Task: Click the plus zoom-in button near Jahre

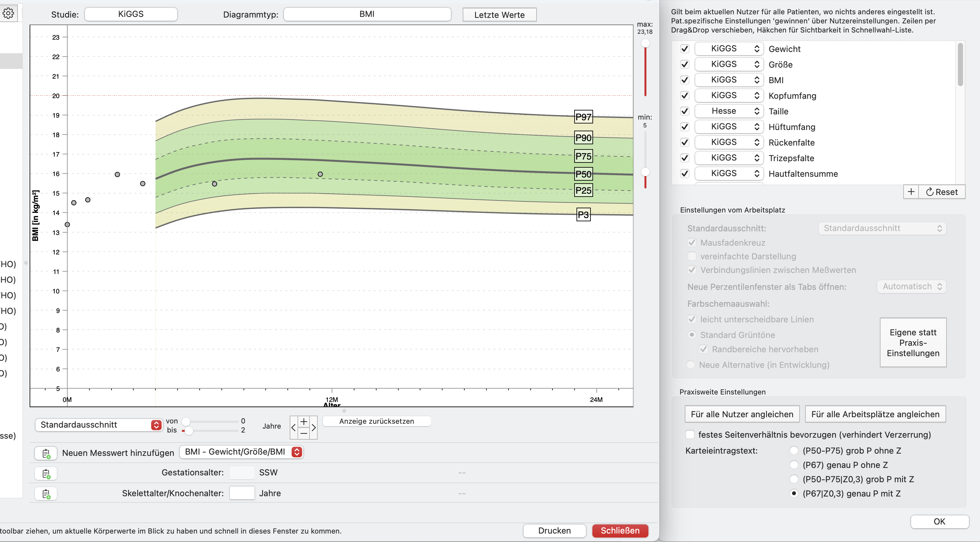Action: pos(304,421)
